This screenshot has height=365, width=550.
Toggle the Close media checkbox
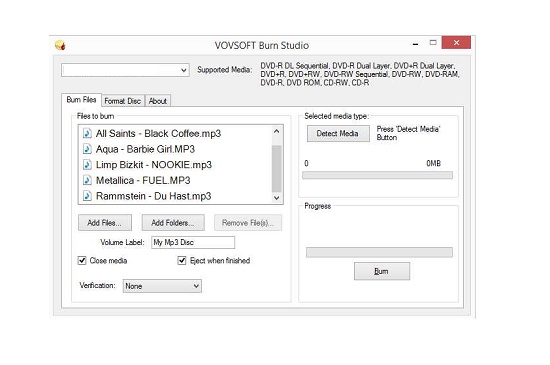tap(82, 261)
